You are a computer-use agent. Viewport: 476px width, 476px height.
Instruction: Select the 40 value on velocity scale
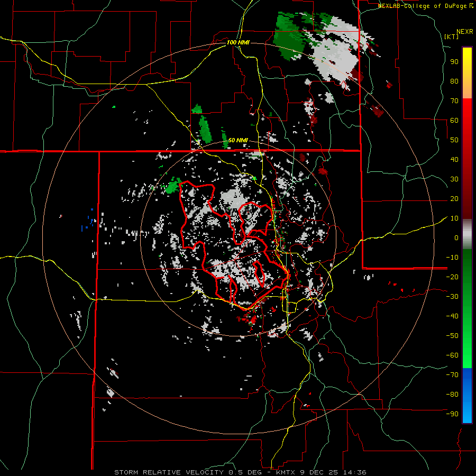click(x=454, y=159)
